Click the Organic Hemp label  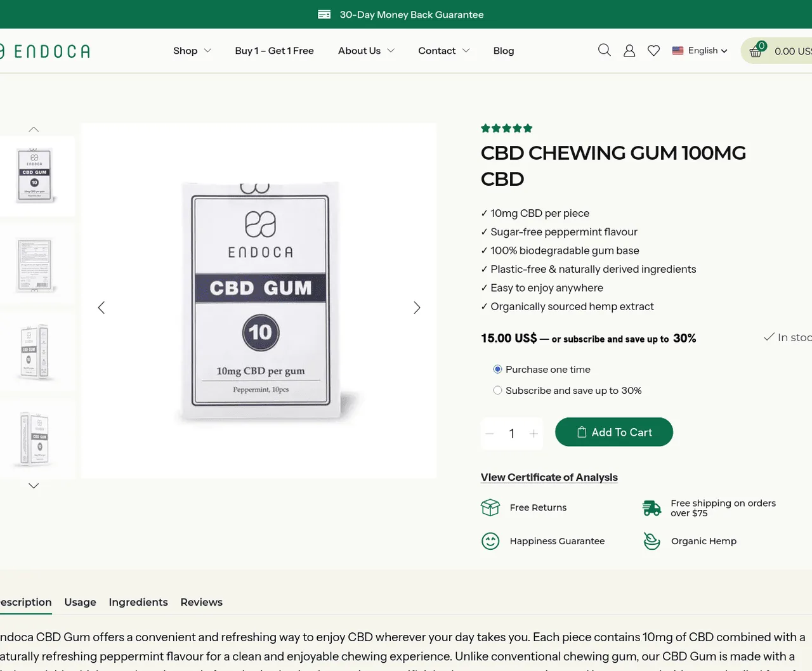tap(704, 541)
